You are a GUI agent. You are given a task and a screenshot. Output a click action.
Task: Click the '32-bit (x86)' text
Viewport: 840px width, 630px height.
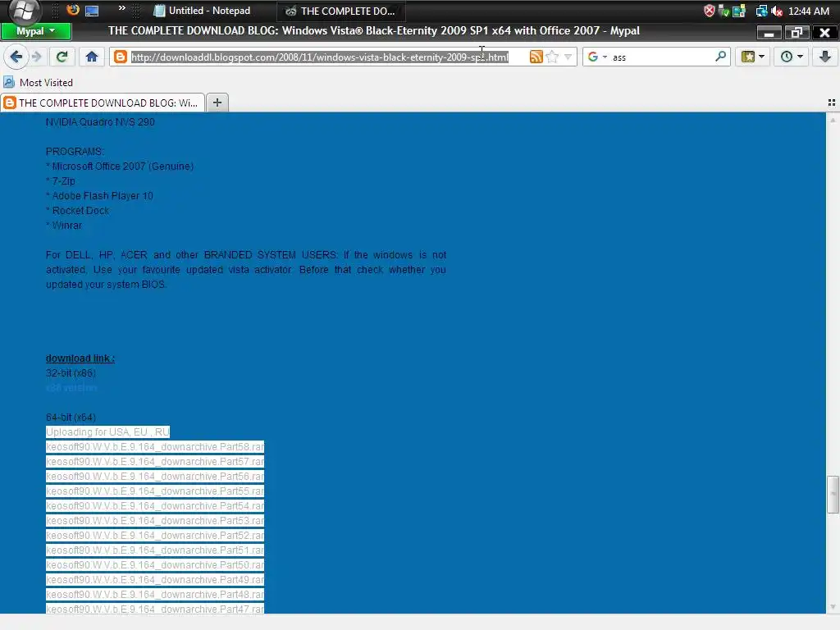pyautogui.click(x=71, y=373)
